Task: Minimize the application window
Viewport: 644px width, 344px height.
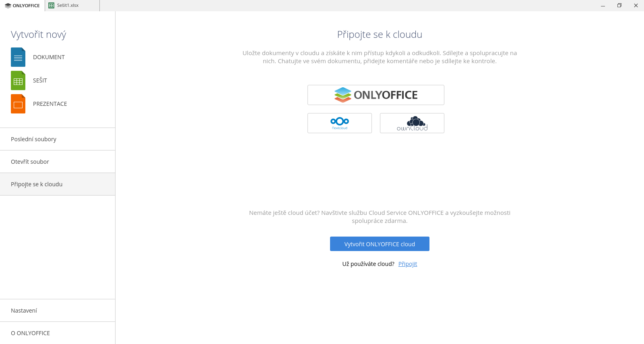Action: tap(603, 6)
